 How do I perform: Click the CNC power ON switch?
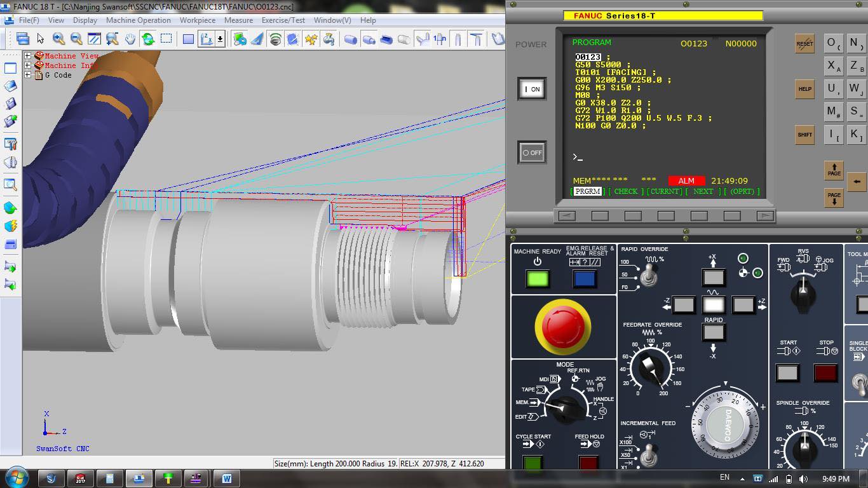click(x=531, y=89)
